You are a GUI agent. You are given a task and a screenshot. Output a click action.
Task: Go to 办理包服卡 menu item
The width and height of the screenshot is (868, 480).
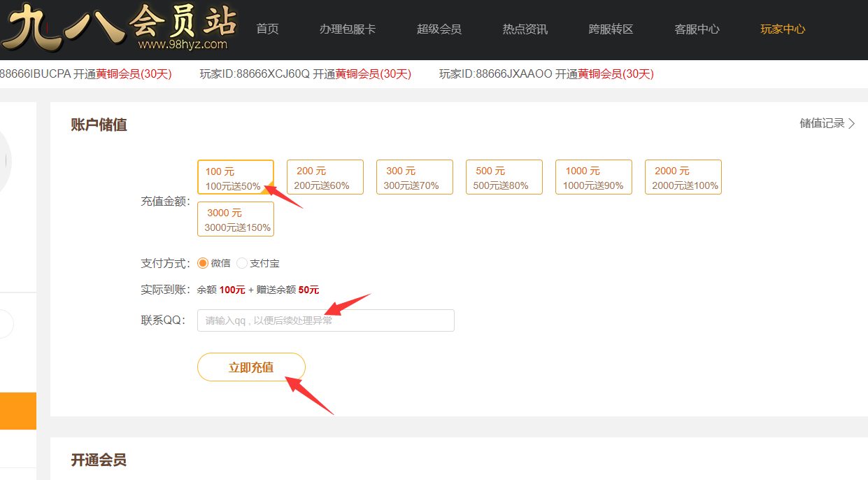coord(347,29)
